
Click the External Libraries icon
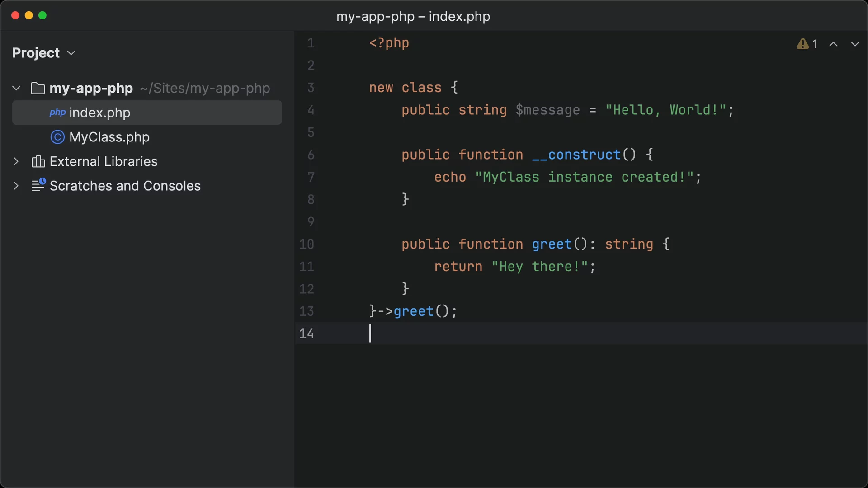(x=38, y=161)
